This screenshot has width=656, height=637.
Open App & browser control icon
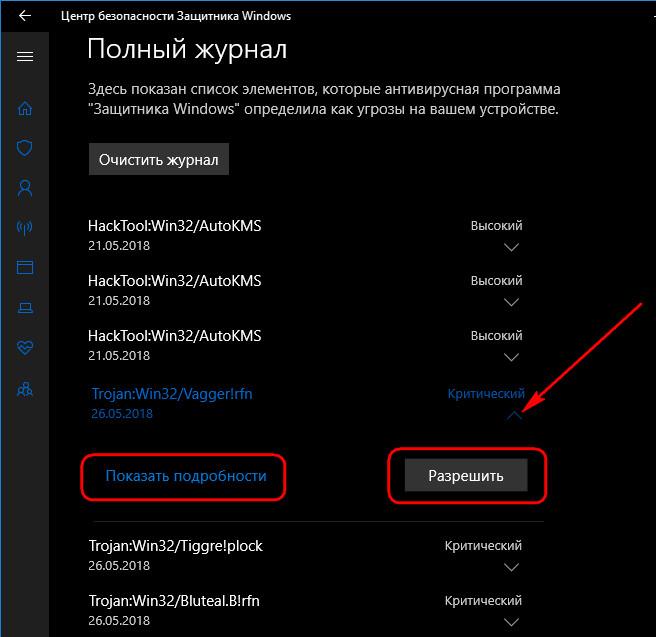pos(25,267)
